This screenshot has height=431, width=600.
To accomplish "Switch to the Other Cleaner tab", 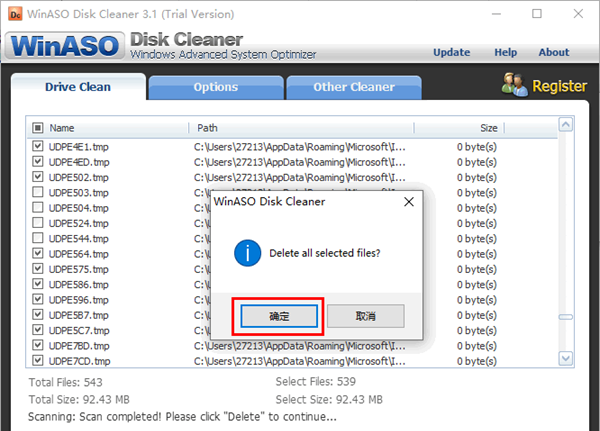I will click(x=354, y=87).
